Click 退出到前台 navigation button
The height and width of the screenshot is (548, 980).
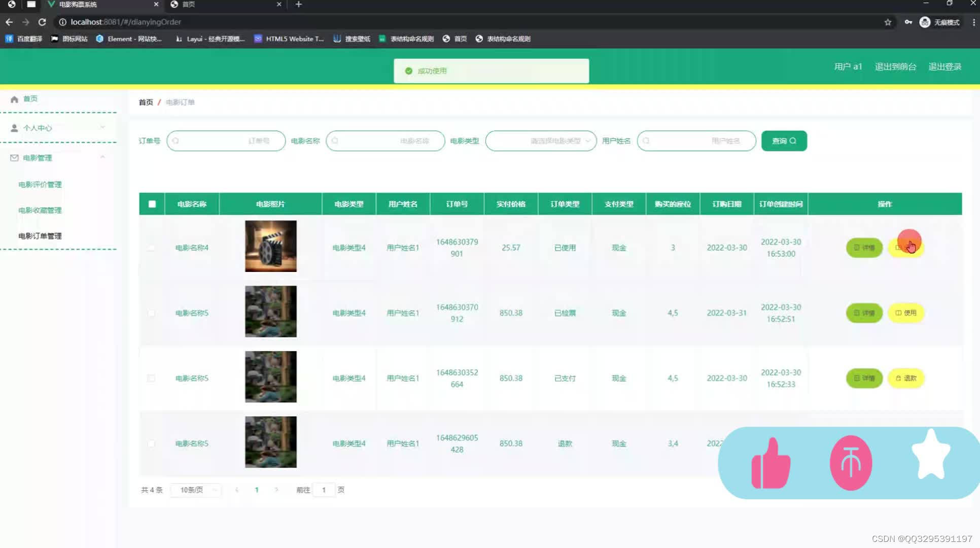tap(895, 66)
